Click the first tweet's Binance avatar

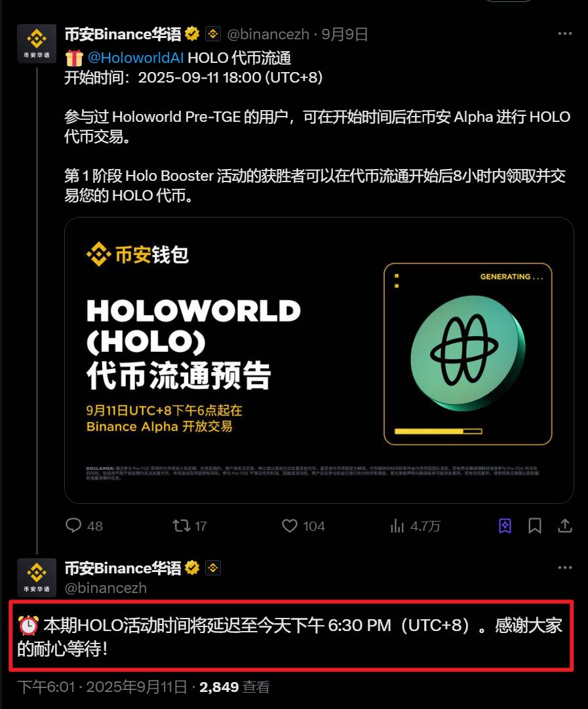(37, 44)
